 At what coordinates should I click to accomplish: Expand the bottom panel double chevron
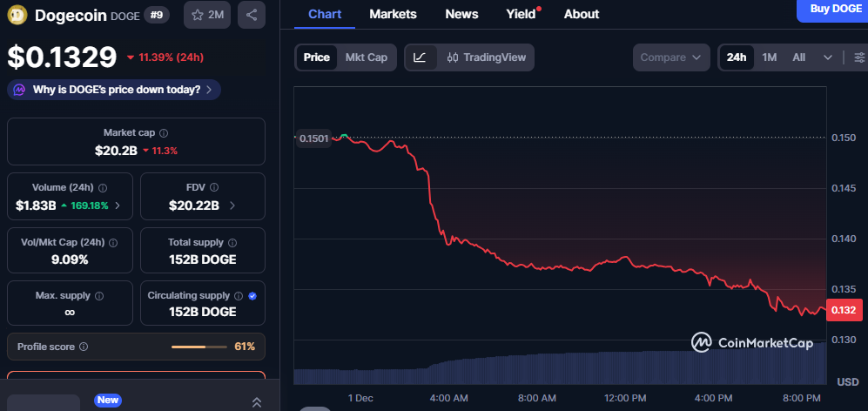[256, 402]
